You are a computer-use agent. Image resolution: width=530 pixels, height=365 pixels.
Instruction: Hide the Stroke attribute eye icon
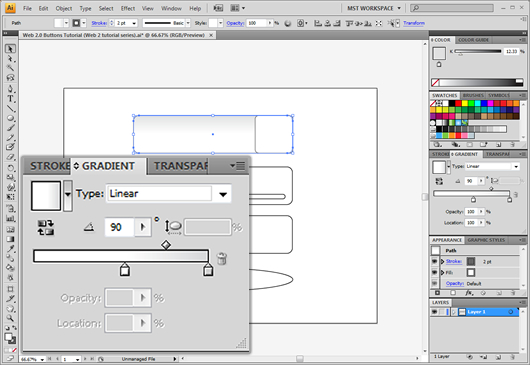(x=435, y=261)
